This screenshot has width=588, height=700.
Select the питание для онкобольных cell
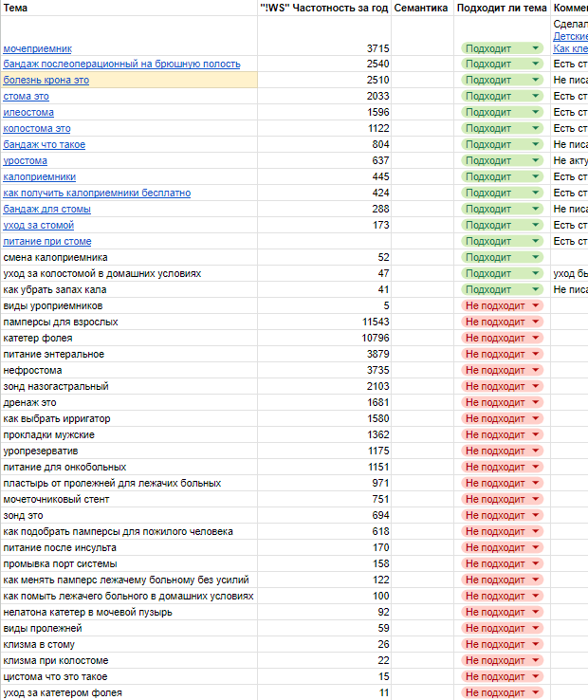click(x=129, y=467)
